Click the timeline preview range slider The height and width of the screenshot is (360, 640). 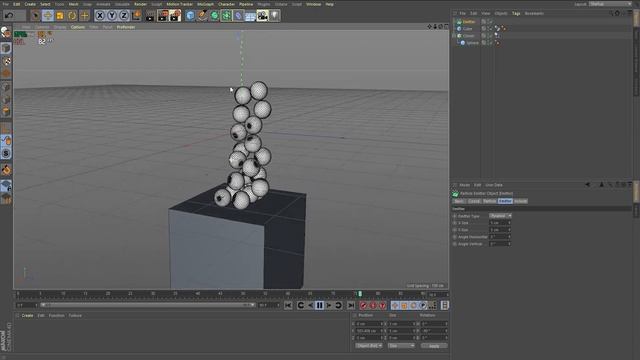click(x=148, y=305)
